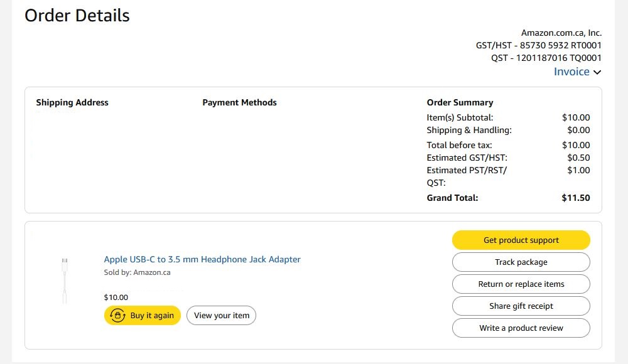Track package for this order
The image size is (628, 364).
coord(521,262)
